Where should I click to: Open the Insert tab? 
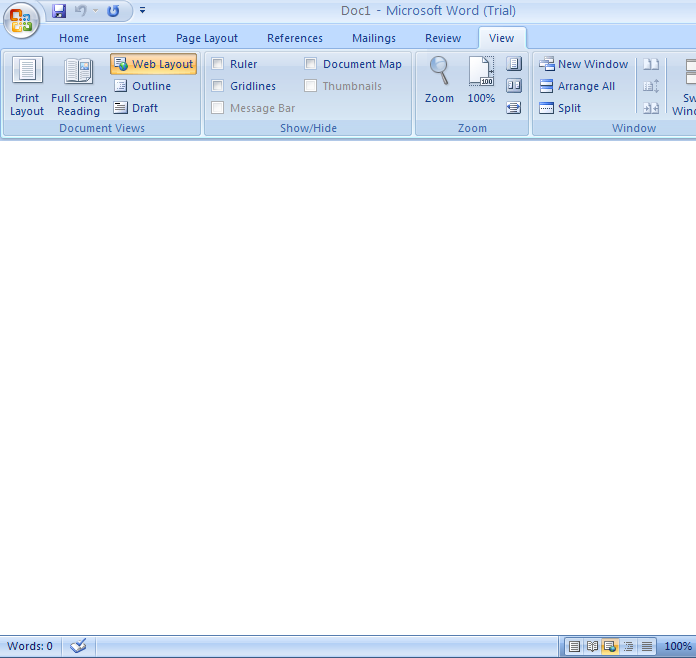(131, 38)
